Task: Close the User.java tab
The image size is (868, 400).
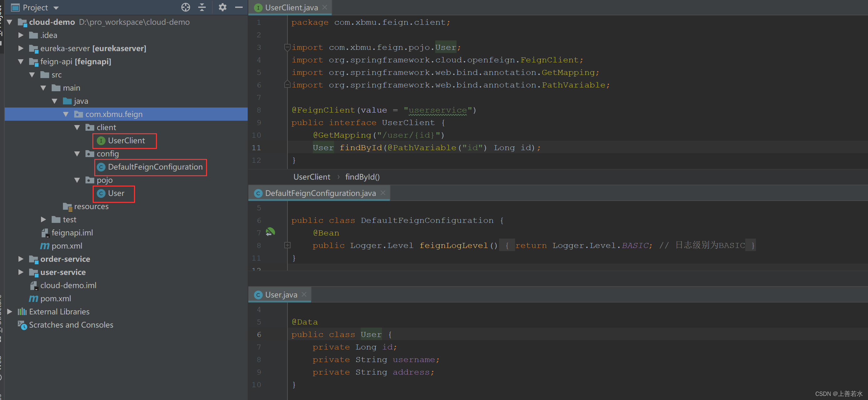Action: (304, 294)
